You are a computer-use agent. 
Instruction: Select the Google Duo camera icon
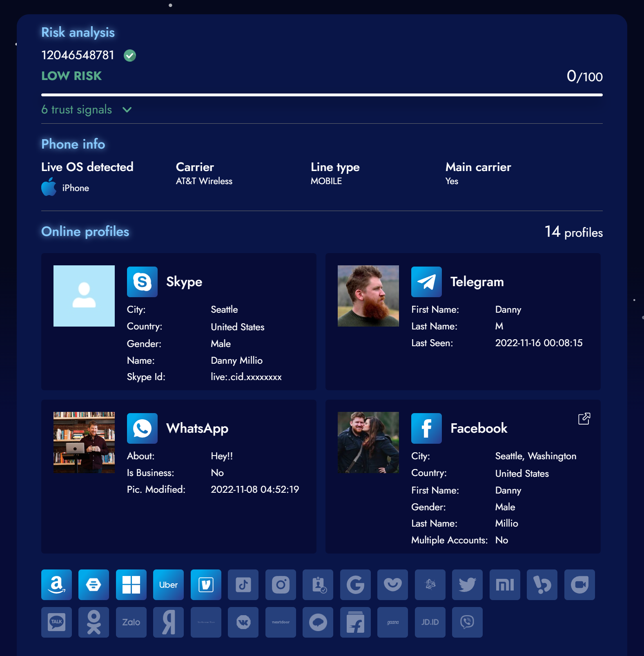579,585
